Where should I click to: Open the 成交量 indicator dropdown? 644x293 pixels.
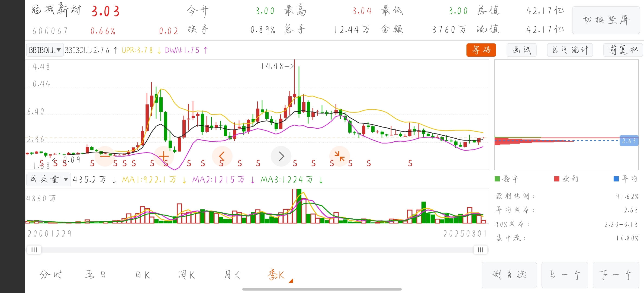point(49,179)
